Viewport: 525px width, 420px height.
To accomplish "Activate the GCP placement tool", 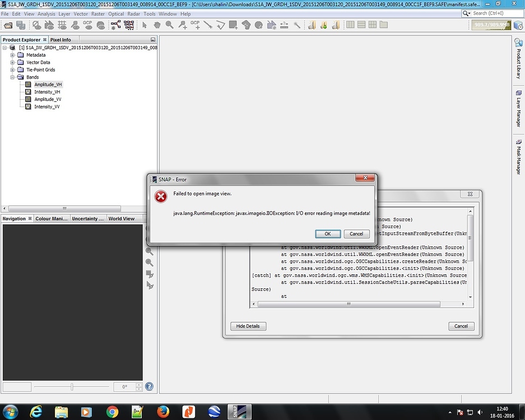I will [x=196, y=25].
